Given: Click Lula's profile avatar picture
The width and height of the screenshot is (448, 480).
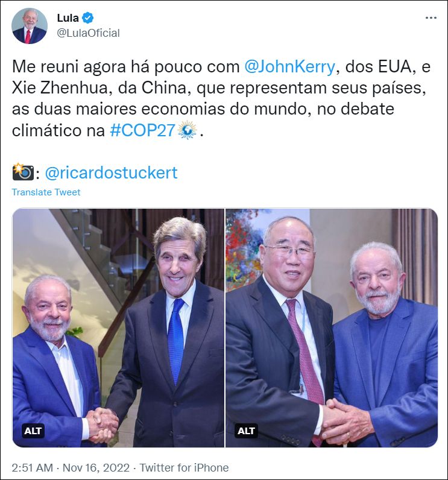Looking at the screenshot, I should click(30, 26).
